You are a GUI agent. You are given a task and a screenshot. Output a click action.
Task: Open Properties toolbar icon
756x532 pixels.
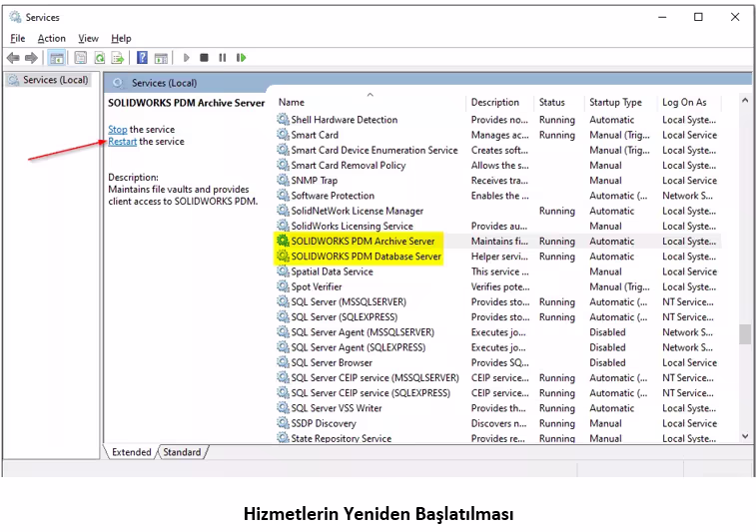click(81, 58)
